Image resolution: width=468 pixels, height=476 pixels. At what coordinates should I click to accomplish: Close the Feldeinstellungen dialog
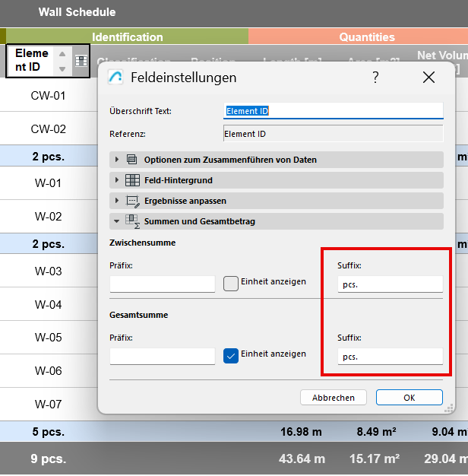click(428, 78)
